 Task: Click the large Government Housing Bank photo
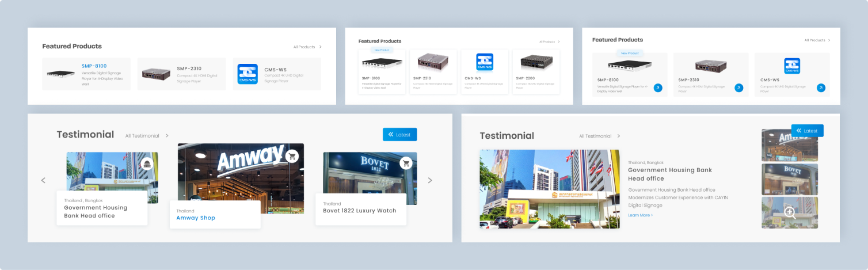click(x=550, y=189)
